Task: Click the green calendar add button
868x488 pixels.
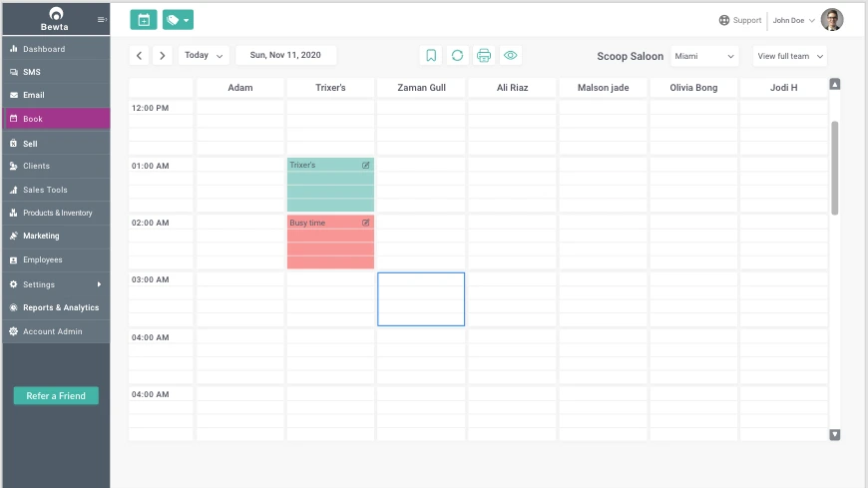Action: (x=143, y=20)
